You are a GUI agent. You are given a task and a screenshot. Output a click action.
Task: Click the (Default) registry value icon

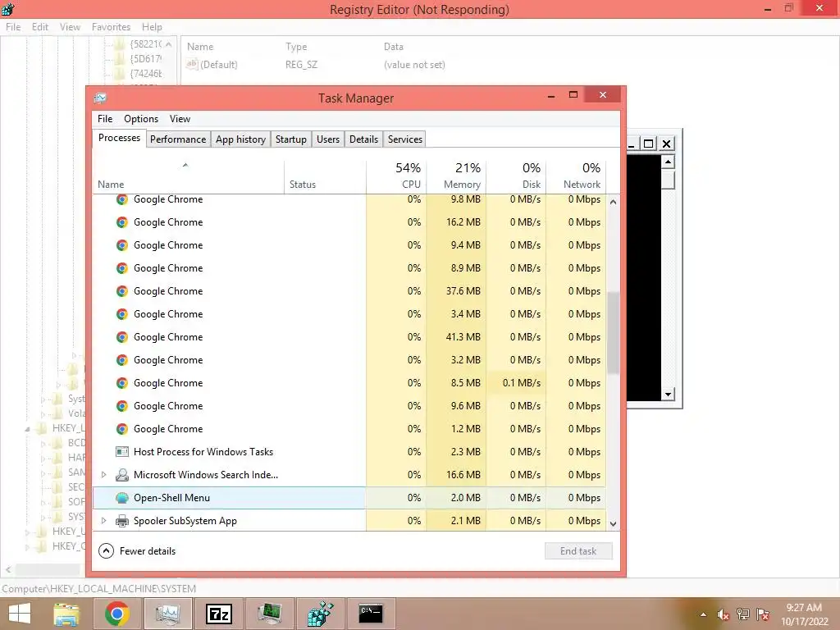192,64
